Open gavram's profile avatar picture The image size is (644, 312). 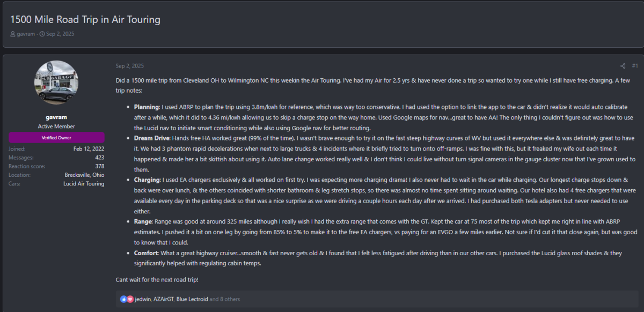coord(56,83)
